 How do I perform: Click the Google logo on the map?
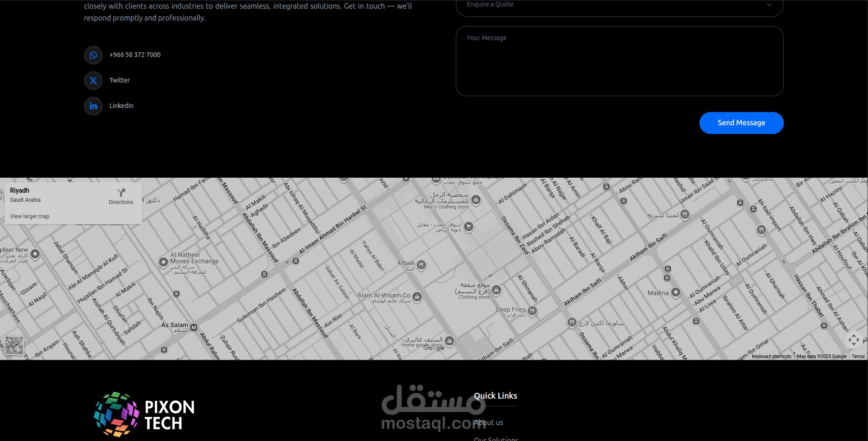tap(434, 348)
